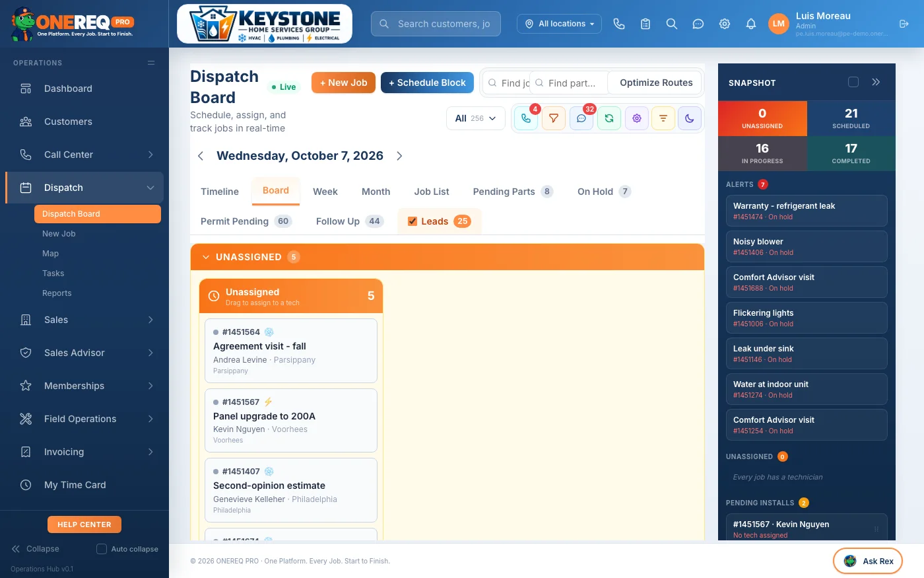Image resolution: width=924 pixels, height=578 pixels.
Task: Click the Search customers field
Action: (x=436, y=24)
